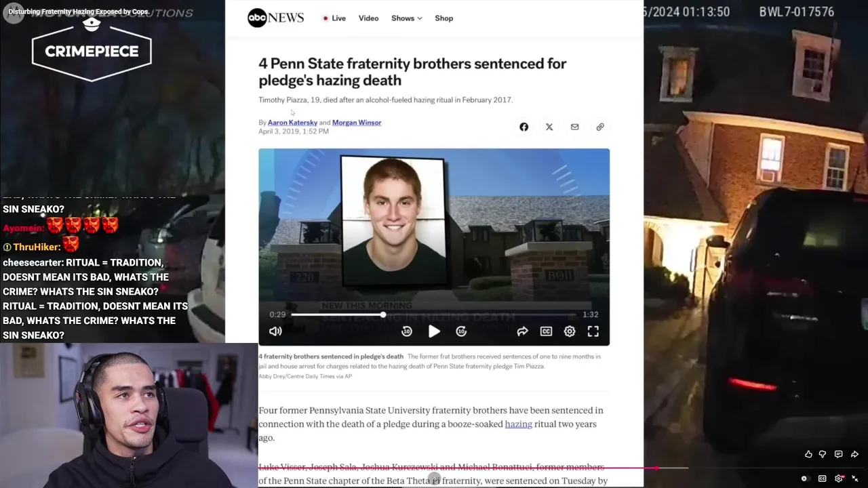Click the CRIMEPIECE channel logo
868x488 pixels.
92,49
